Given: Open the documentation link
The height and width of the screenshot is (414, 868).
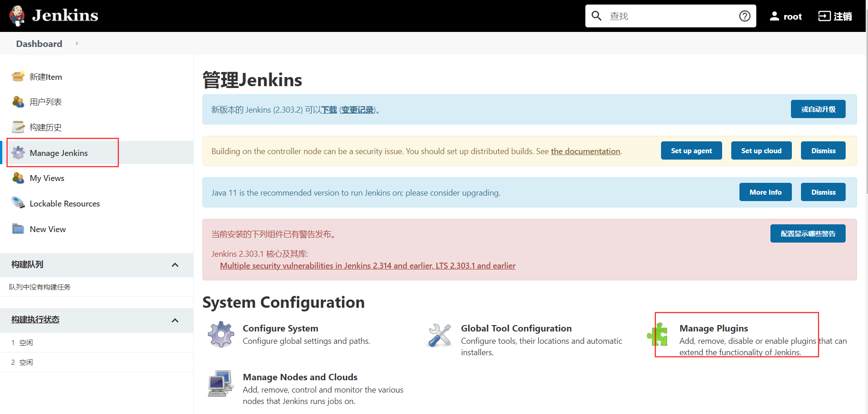Looking at the screenshot, I should pyautogui.click(x=585, y=151).
